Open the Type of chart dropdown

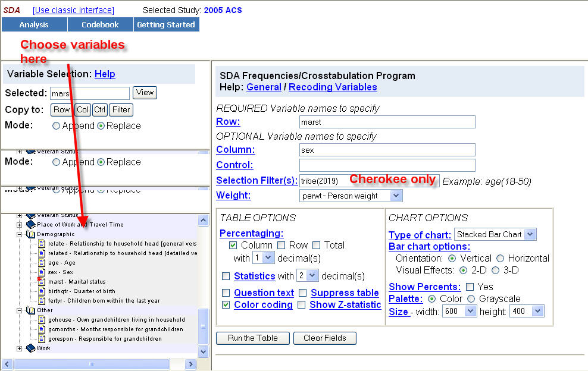click(530, 234)
